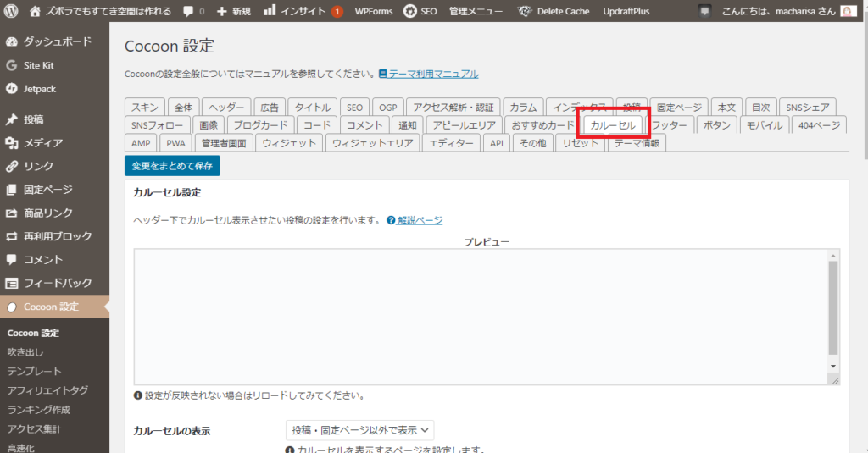Switch to the モバイル tab
This screenshot has height=453, width=868.
click(765, 125)
